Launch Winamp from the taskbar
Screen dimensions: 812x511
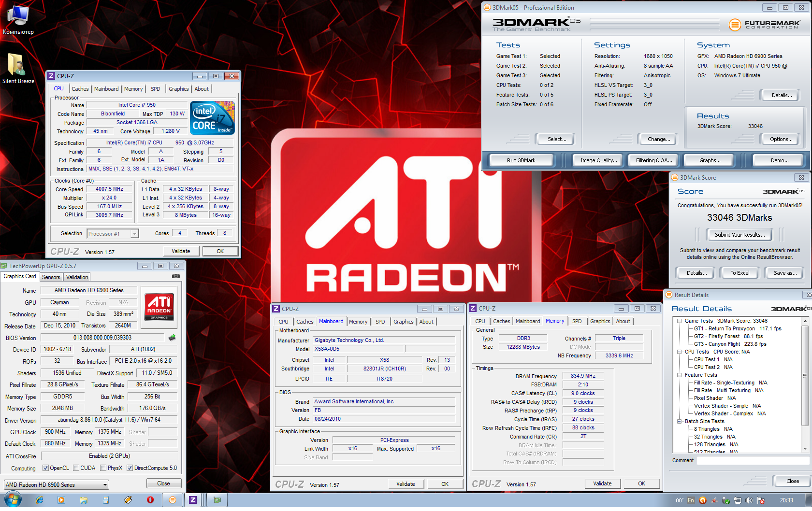coord(128,500)
